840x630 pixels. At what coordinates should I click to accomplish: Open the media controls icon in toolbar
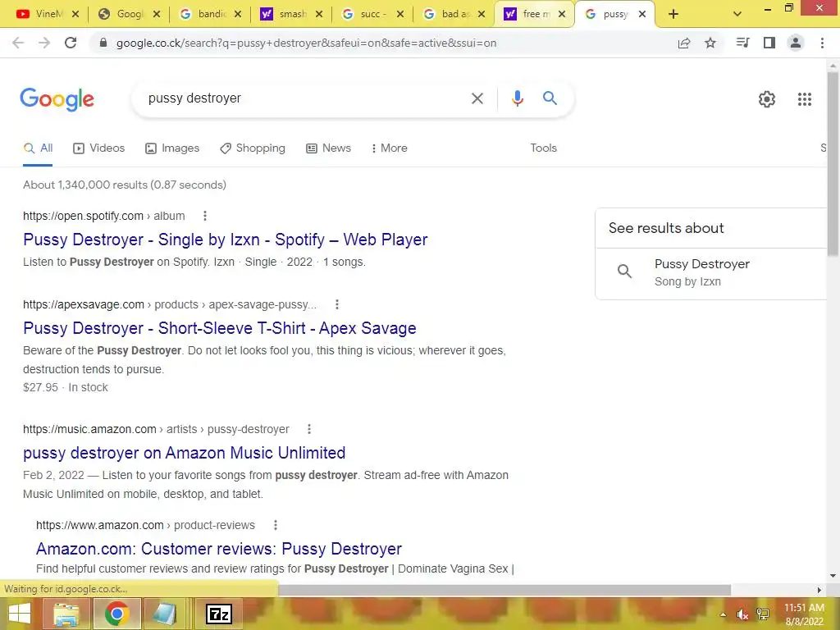pos(742,43)
